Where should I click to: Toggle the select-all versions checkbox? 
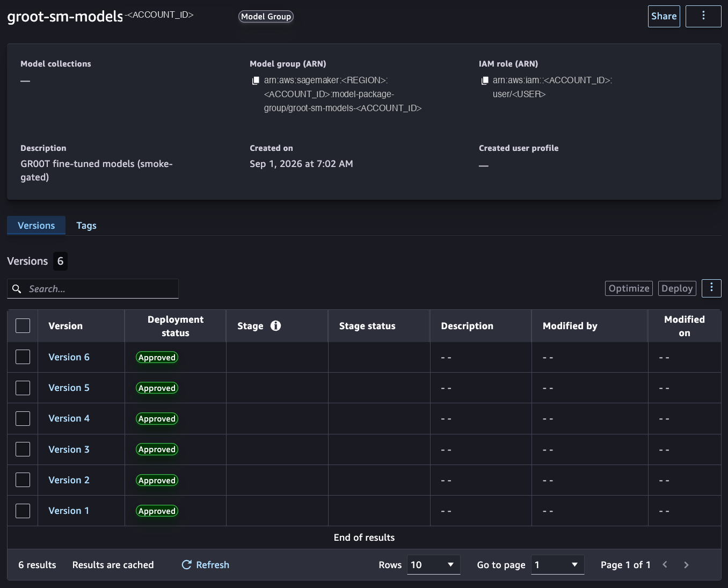pyautogui.click(x=23, y=326)
